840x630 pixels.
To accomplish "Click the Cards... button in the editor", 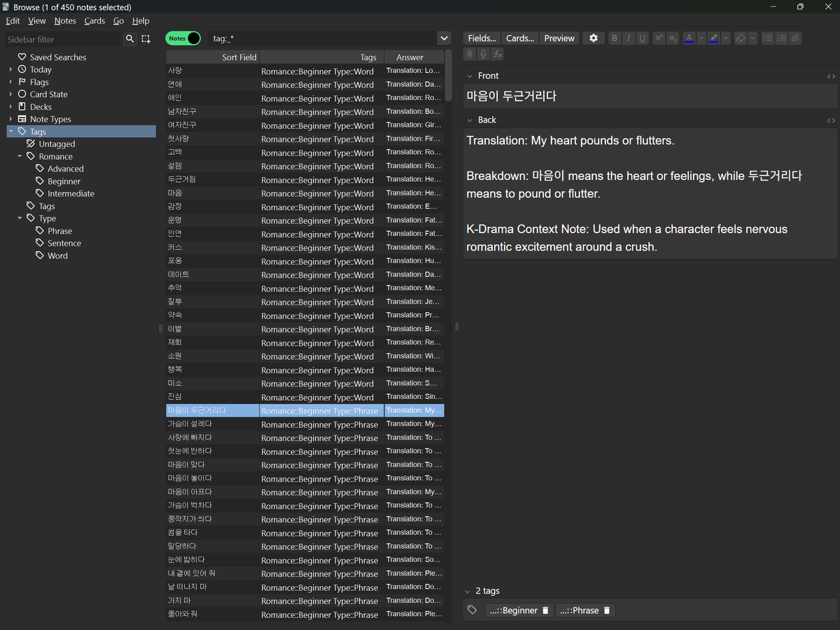I will 520,38.
